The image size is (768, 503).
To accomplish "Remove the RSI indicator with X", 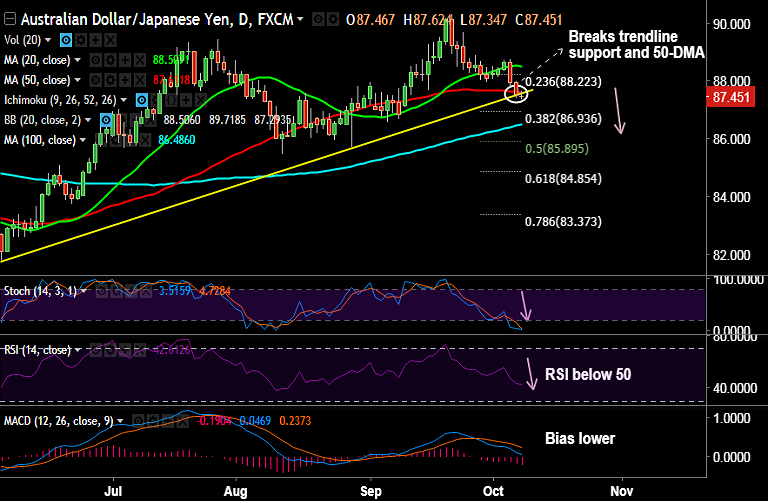I will (140, 350).
